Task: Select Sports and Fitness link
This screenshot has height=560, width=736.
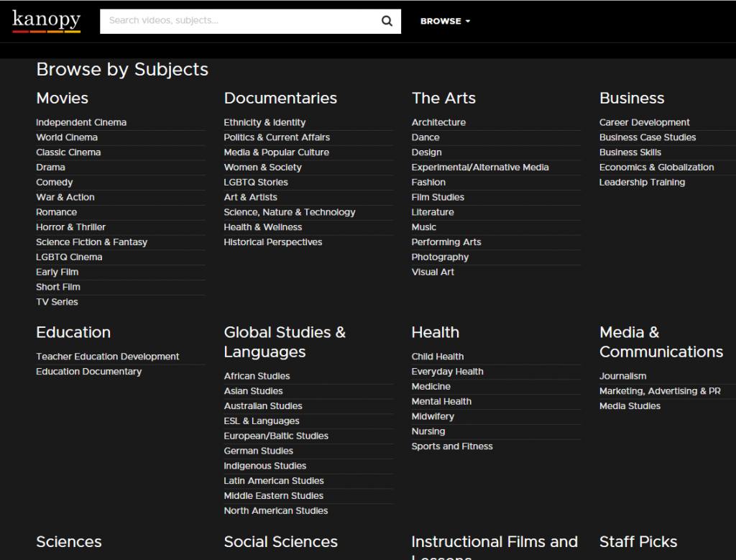Action: (x=452, y=446)
